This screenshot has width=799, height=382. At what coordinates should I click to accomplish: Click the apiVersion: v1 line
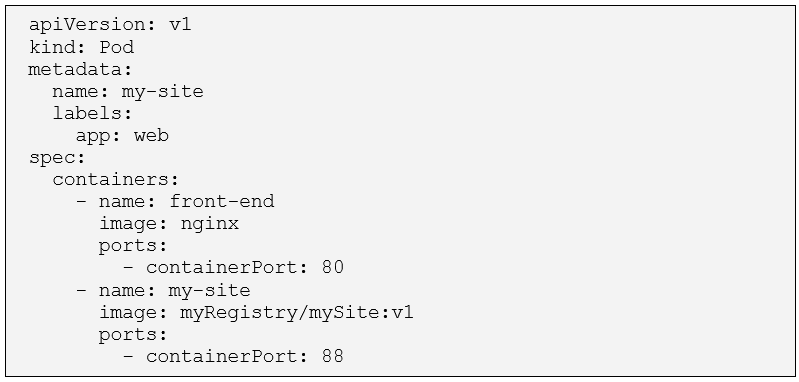[110, 24]
